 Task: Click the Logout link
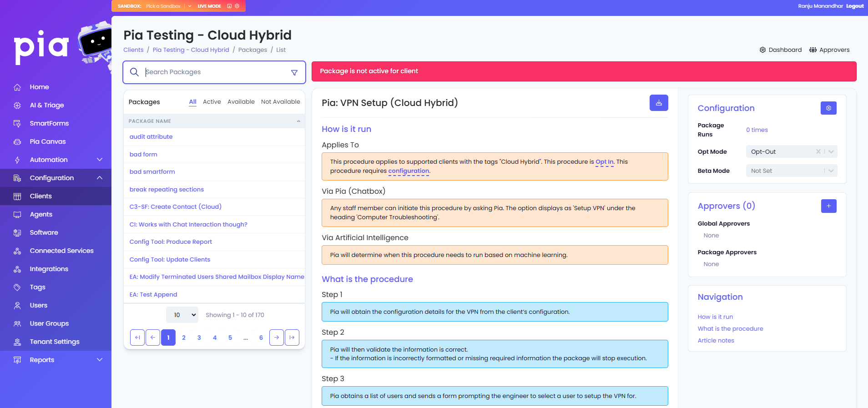click(855, 6)
